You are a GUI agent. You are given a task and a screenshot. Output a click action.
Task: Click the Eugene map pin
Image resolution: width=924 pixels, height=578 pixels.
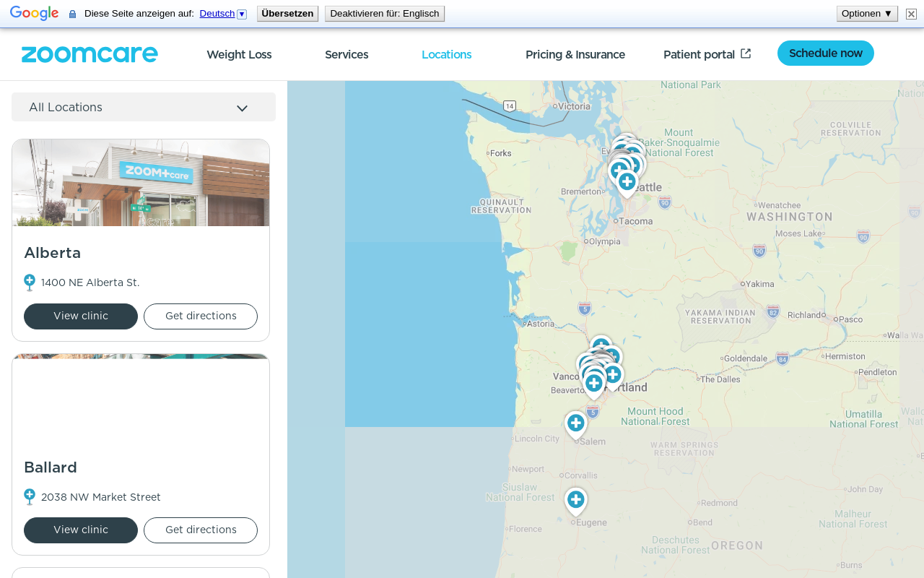coord(575,501)
